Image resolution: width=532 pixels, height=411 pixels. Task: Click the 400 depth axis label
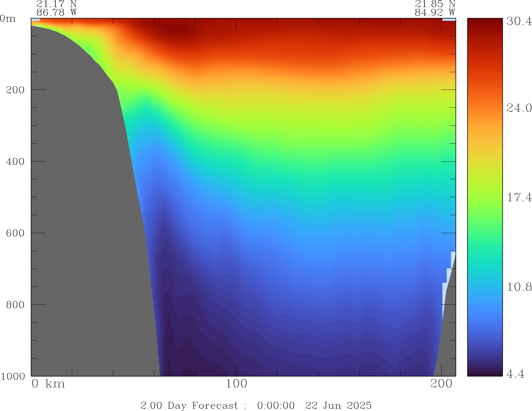coord(15,162)
